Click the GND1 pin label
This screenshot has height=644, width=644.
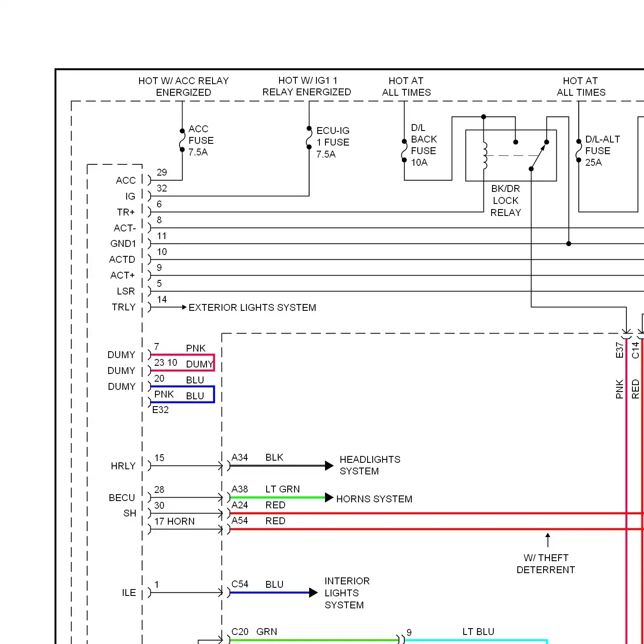pos(123,243)
